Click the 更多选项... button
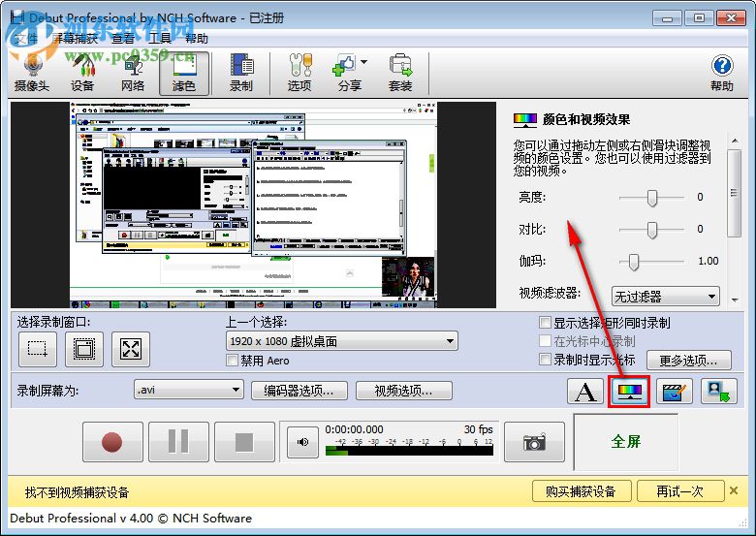The height and width of the screenshot is (536, 756). [688, 360]
